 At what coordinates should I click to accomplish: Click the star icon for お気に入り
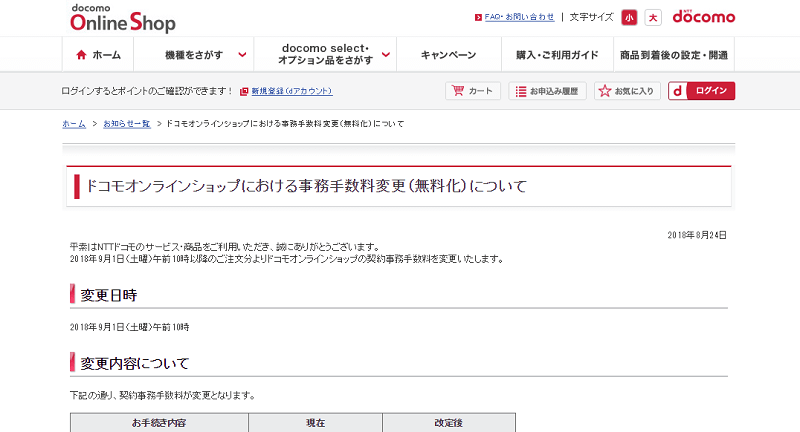pyautogui.click(x=605, y=91)
